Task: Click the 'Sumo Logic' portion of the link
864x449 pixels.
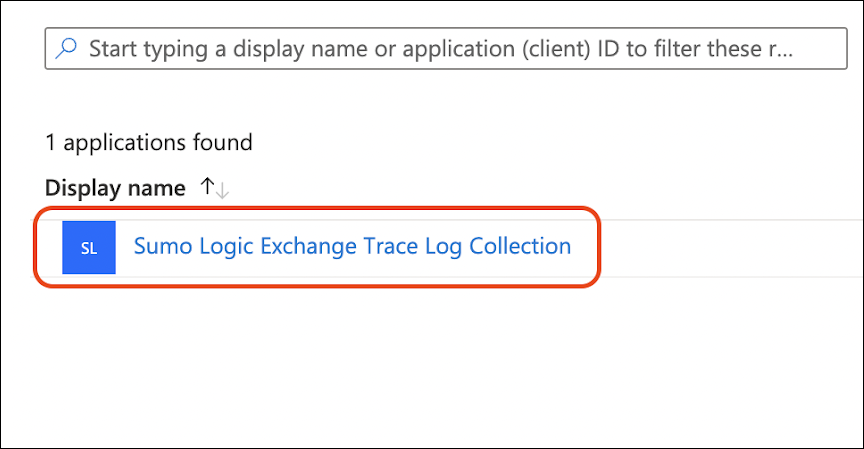Action: click(x=193, y=246)
